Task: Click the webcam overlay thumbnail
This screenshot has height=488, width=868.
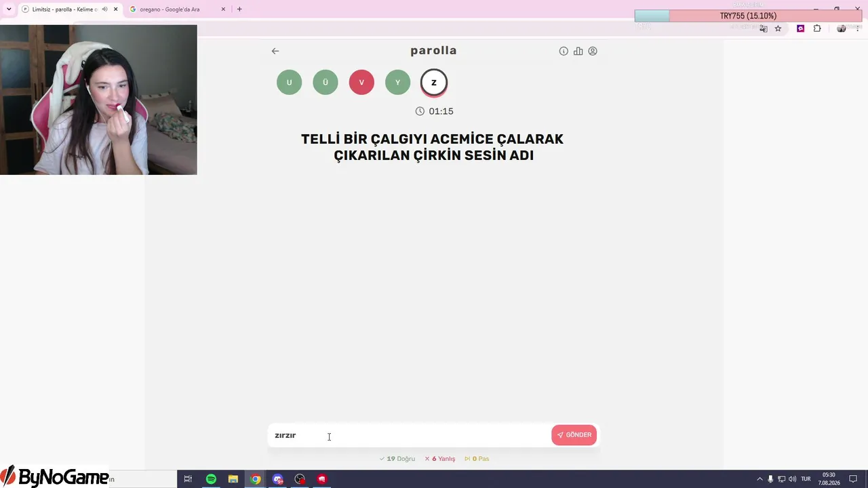Action: click(98, 100)
